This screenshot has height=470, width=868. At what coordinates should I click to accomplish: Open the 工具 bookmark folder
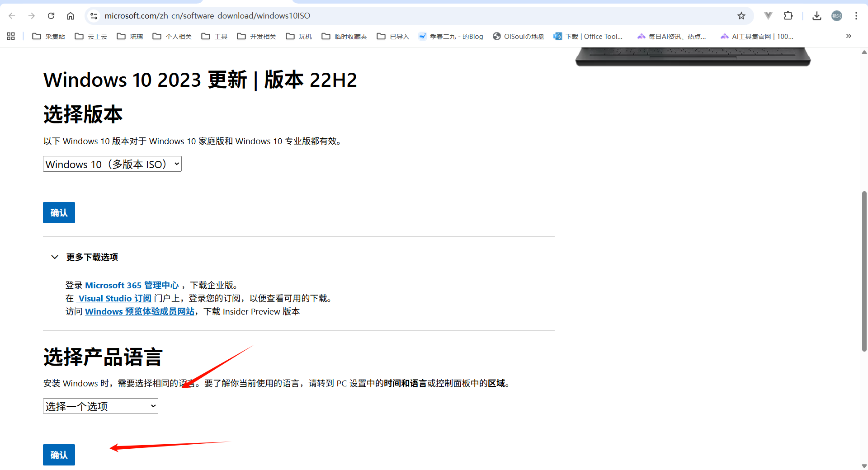pyautogui.click(x=214, y=36)
